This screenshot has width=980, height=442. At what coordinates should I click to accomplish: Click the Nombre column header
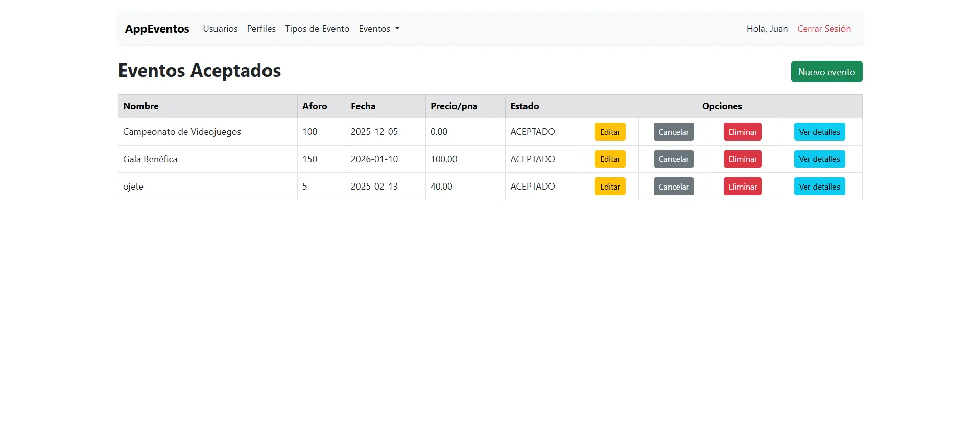(x=207, y=106)
